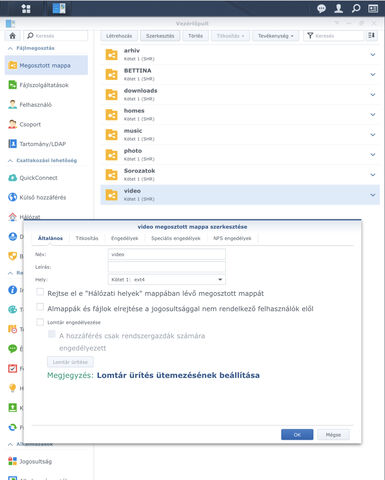The image size is (385, 480).
Task: Click the Törlés button
Action: pos(195,36)
